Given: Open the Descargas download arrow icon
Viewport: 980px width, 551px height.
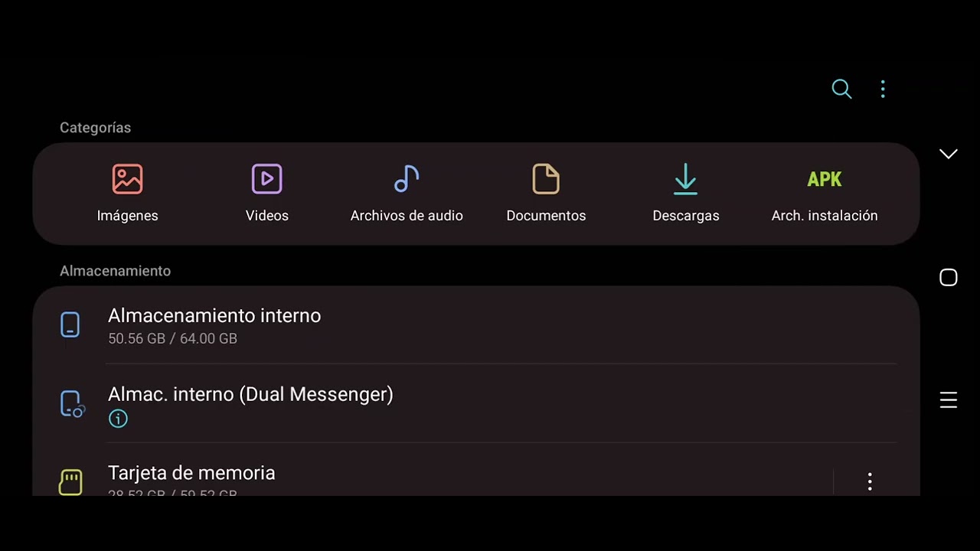Looking at the screenshot, I should (x=685, y=179).
